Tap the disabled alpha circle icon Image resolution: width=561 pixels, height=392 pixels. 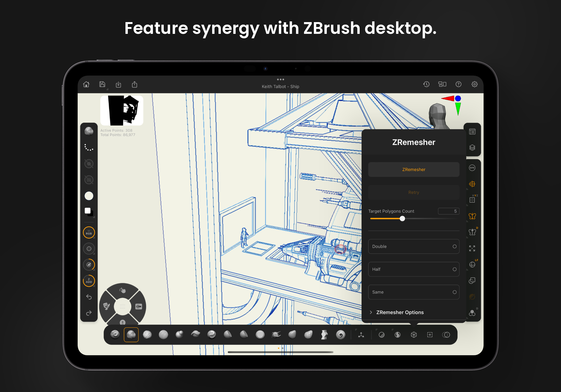click(x=89, y=164)
